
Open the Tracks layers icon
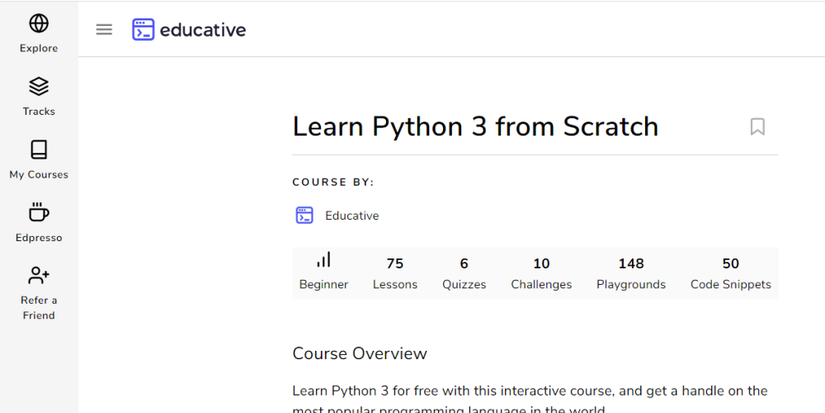click(x=39, y=86)
